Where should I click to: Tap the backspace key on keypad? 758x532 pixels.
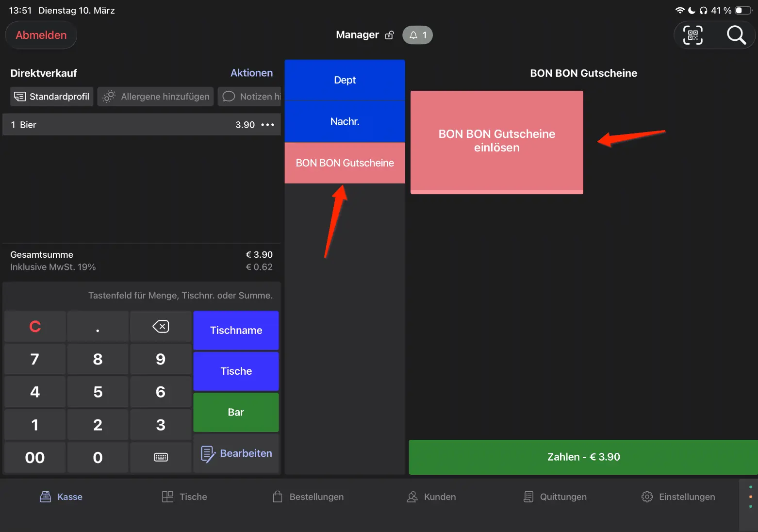pyautogui.click(x=161, y=326)
